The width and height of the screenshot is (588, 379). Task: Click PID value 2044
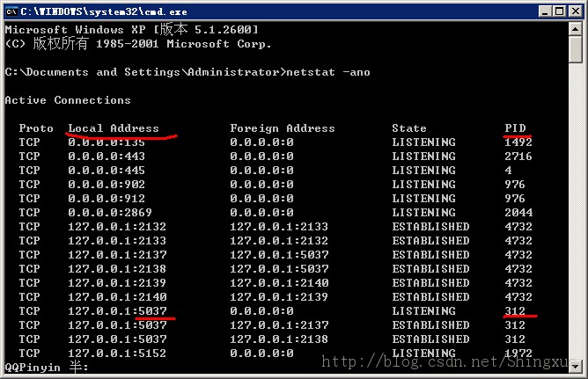[518, 212]
